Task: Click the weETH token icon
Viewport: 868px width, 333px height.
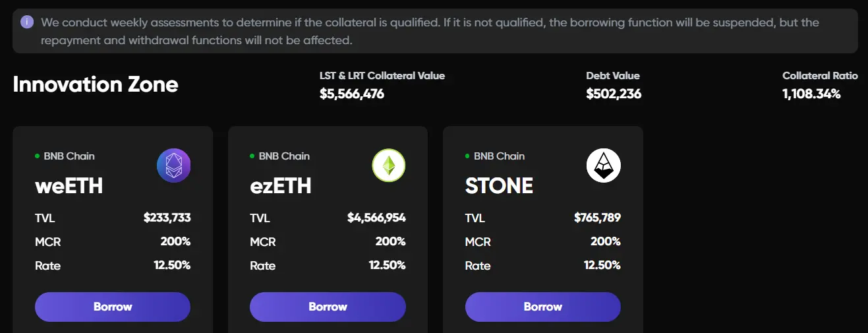Action: (x=173, y=166)
